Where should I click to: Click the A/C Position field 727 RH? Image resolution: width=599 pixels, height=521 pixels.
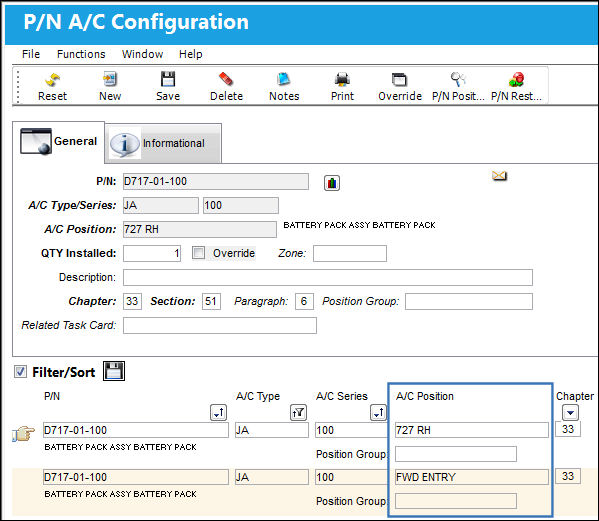(200, 229)
